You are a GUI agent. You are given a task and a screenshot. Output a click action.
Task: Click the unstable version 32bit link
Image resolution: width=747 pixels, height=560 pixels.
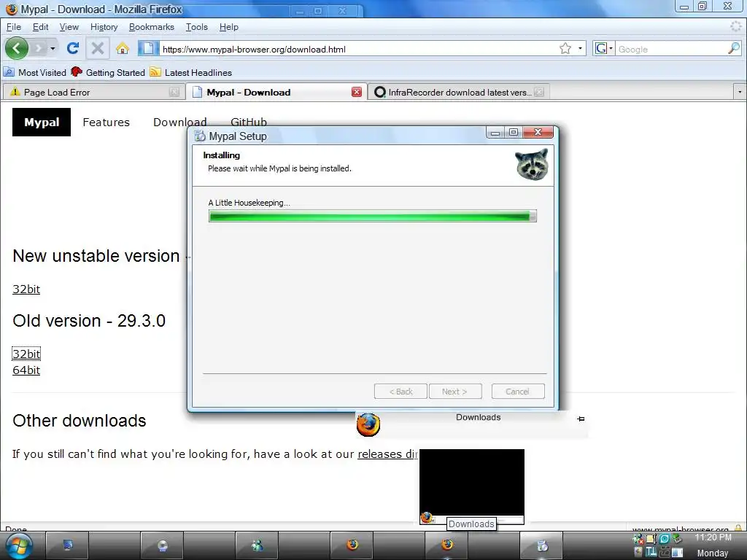[26, 289]
